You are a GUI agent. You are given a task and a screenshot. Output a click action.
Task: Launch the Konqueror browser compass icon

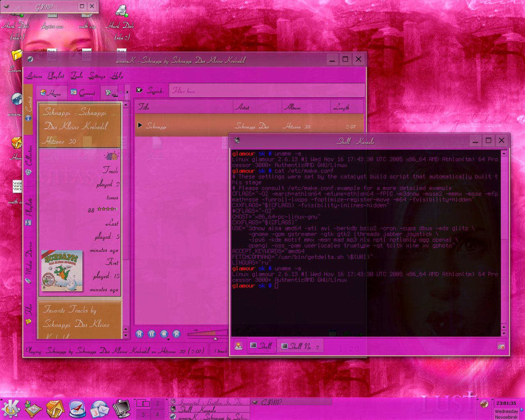77,409
